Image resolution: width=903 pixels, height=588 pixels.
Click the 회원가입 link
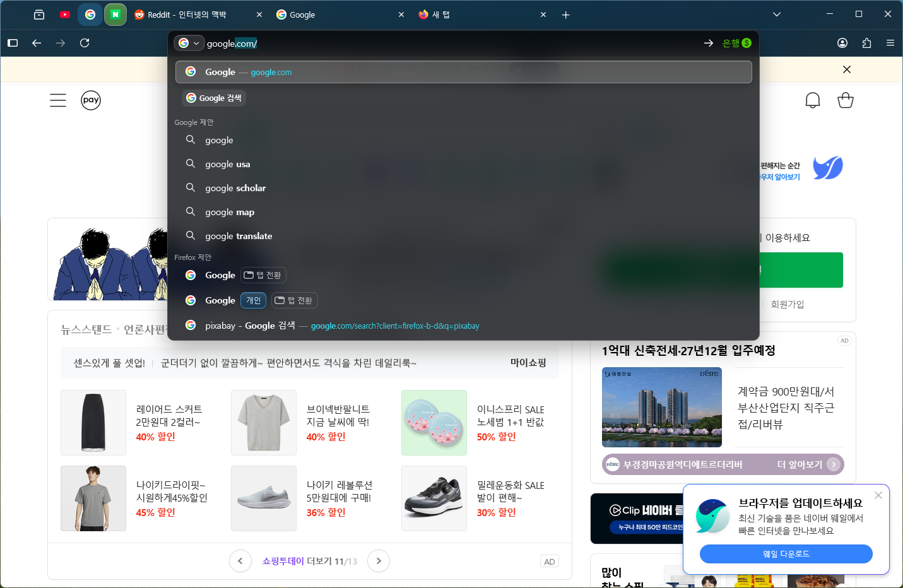788,304
